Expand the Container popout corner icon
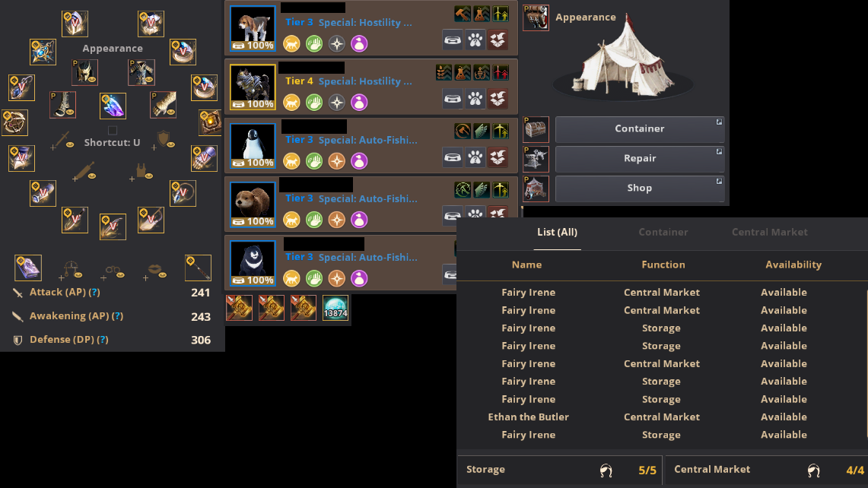 coord(719,122)
